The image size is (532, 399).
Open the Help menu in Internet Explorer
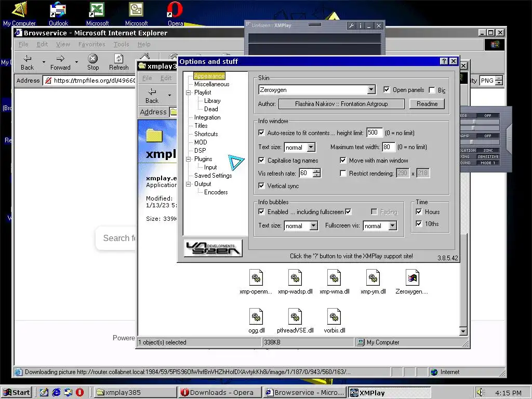[144, 44]
